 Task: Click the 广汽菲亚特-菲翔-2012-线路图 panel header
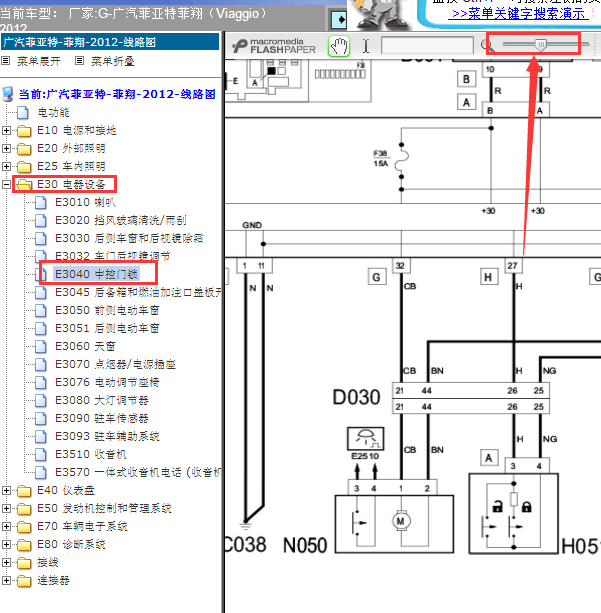pyautogui.click(x=110, y=42)
